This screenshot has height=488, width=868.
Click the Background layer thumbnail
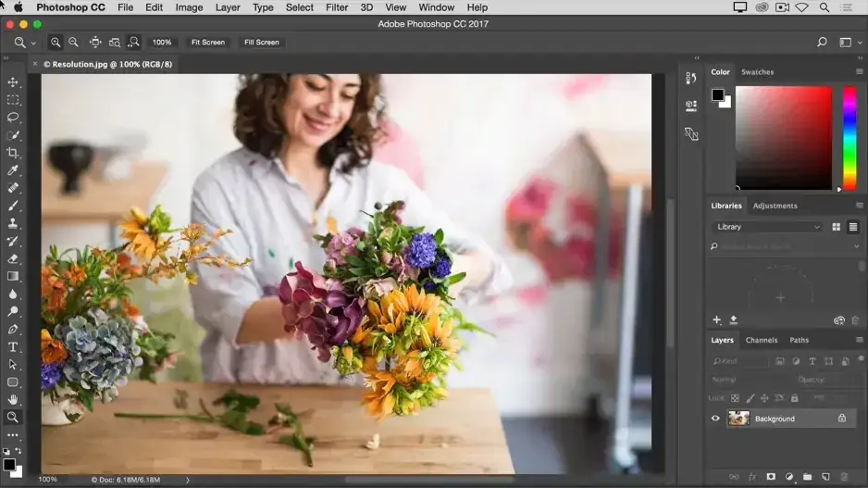coord(738,419)
